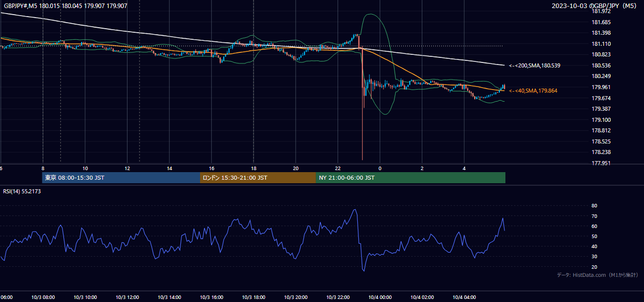Click the 181.685 price axis label
The image size is (644, 302).
pos(601,22)
